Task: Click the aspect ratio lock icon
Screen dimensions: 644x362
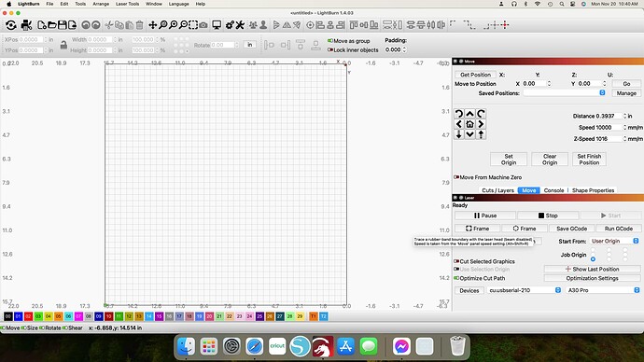Action: (x=63, y=45)
